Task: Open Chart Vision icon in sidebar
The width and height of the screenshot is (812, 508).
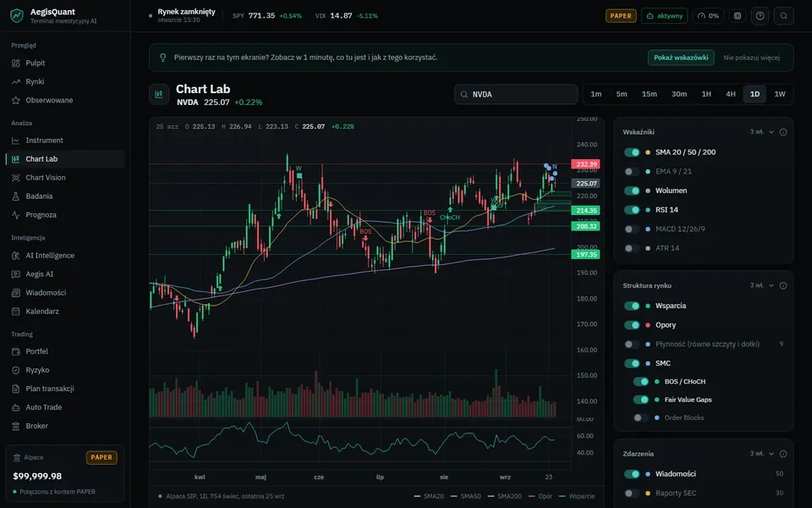Action: 15,178
